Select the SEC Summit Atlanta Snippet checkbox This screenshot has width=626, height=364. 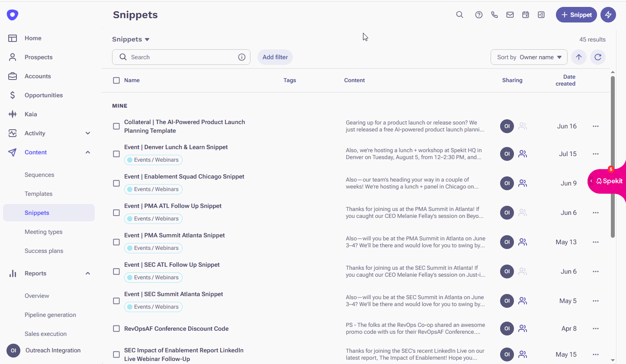tap(116, 301)
